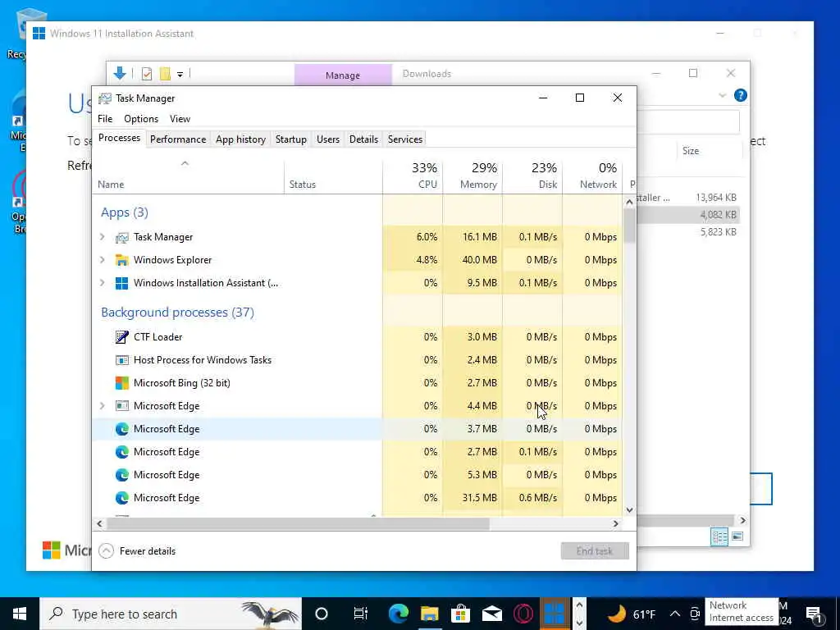Click Edge icon in the 5.3 MB row
This screenshot has height=630, width=840.
pyautogui.click(x=122, y=475)
